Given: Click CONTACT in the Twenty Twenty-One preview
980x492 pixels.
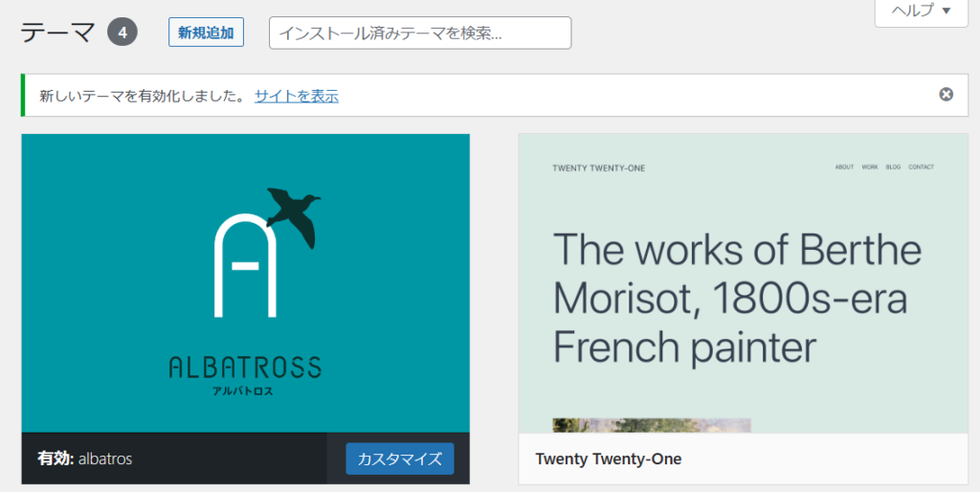Looking at the screenshot, I should click(x=921, y=168).
